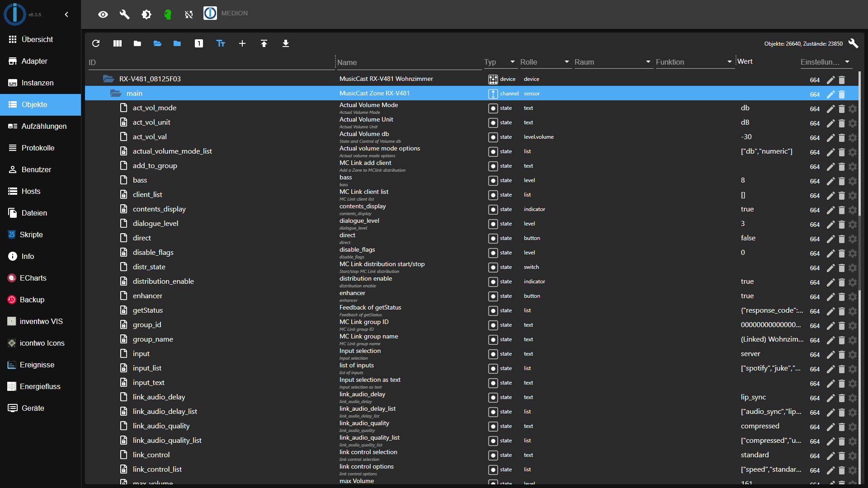Collapse all folders in object tree
Image resolution: width=868 pixels, height=488 pixels.
(x=137, y=43)
